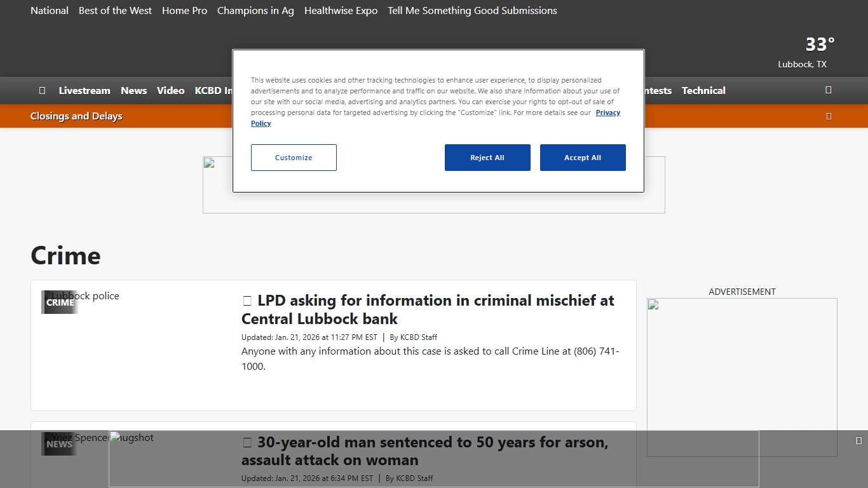868x488 pixels.
Task: Click the CRIME badge on first article thumbnail
Action: click(x=60, y=302)
